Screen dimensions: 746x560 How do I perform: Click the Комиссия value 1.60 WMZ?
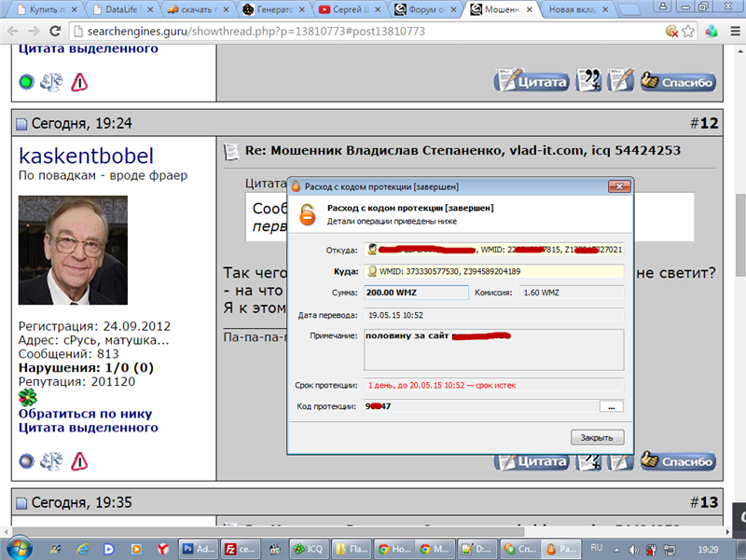pos(572,293)
